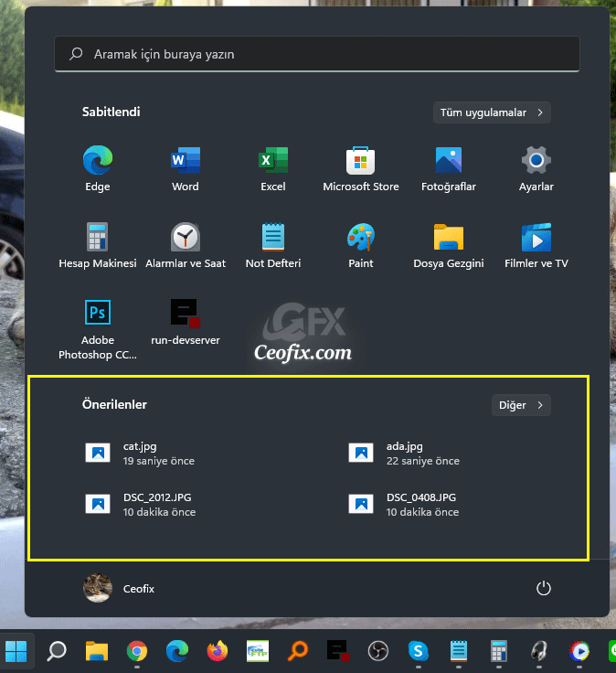Open Calculator from the taskbar

(x=499, y=651)
